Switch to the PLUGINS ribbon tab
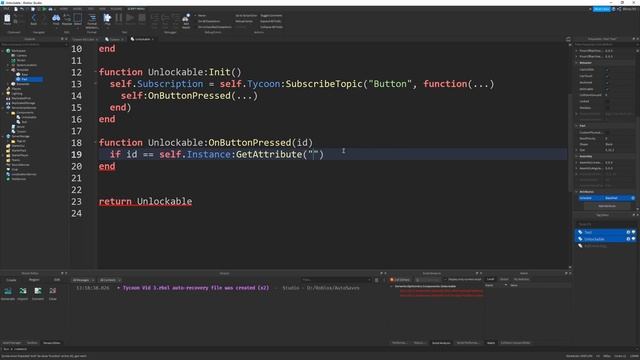This screenshot has height=360, width=640. pyautogui.click(x=116, y=9)
